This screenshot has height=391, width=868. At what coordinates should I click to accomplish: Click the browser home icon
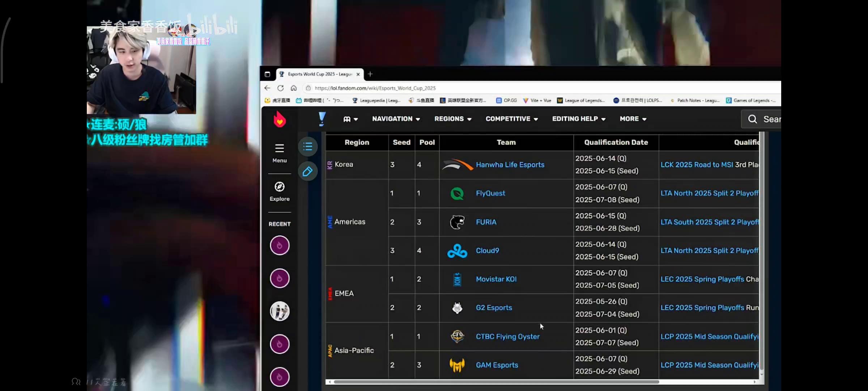(x=294, y=88)
